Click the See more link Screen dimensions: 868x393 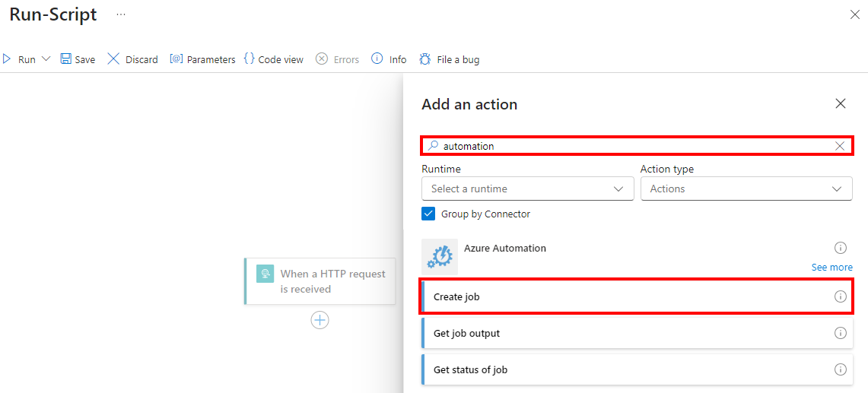831,268
